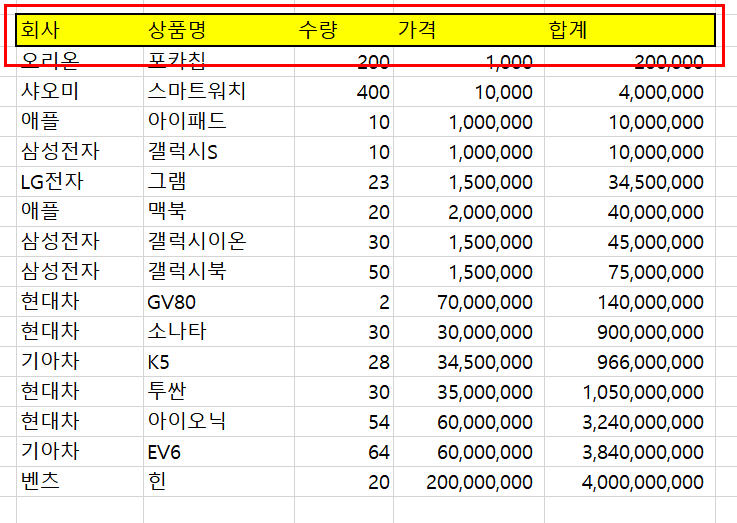Click 애플 in the 아이패드 row
Viewport: 737px width, 523px height.
(80, 121)
